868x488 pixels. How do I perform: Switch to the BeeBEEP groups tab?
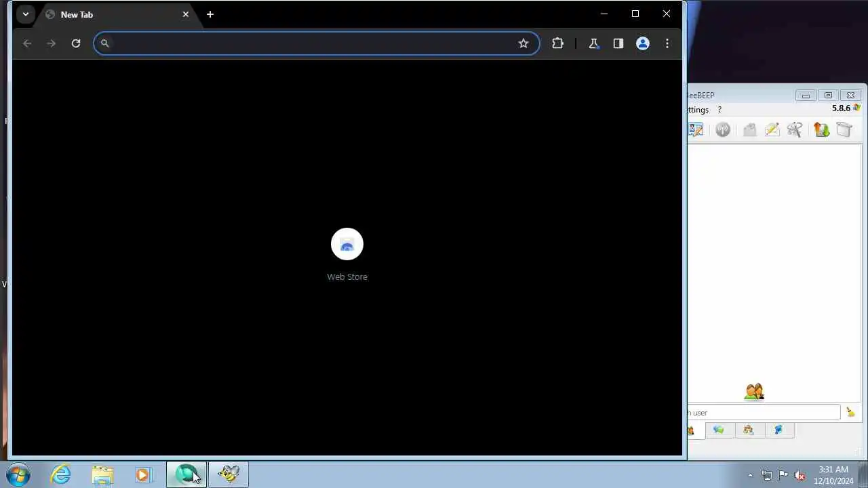(x=749, y=430)
